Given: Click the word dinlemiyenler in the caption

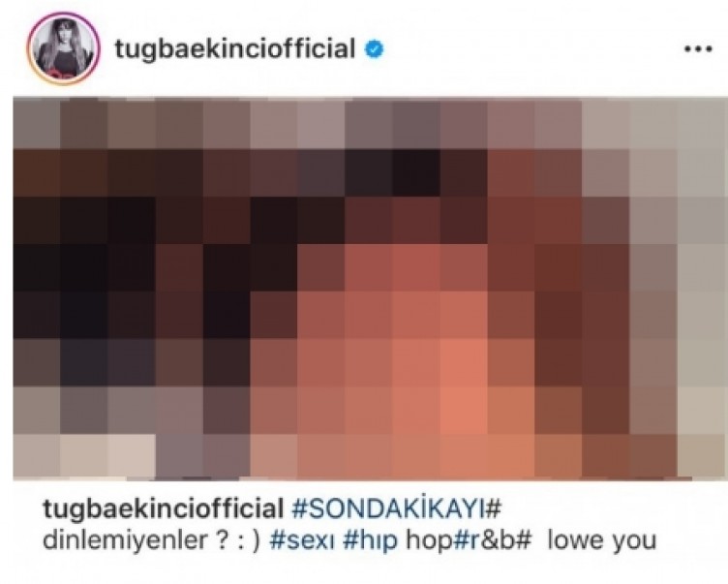Looking at the screenshot, I should [125, 540].
